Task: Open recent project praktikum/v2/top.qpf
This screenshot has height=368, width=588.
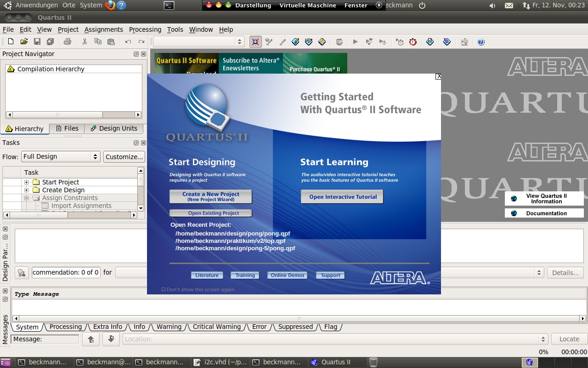Action: [230, 241]
